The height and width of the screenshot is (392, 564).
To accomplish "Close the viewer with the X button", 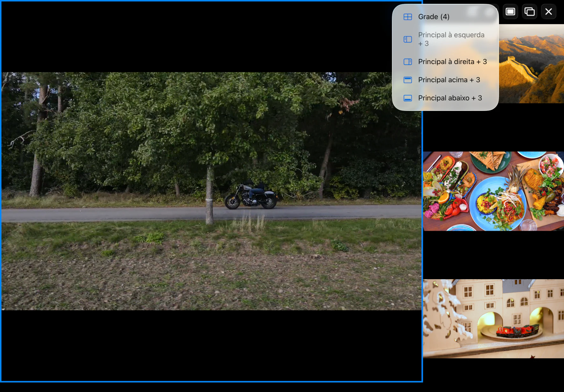I will click(549, 12).
